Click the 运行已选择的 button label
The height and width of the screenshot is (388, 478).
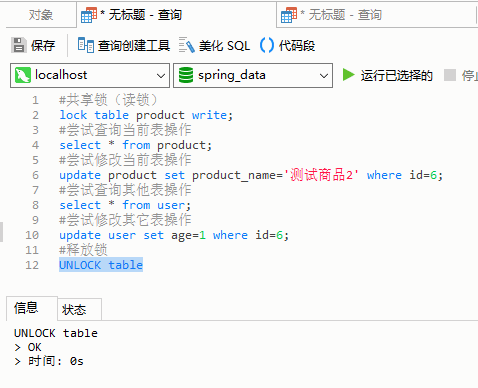[396, 75]
